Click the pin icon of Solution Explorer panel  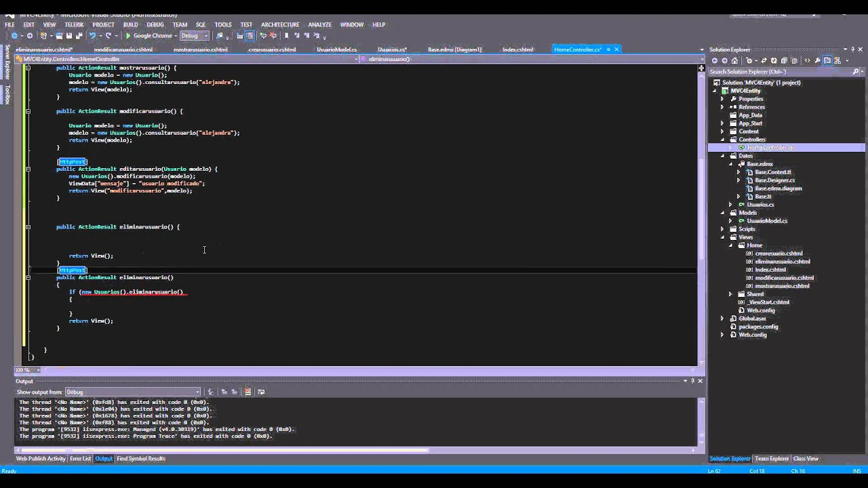tap(852, 49)
